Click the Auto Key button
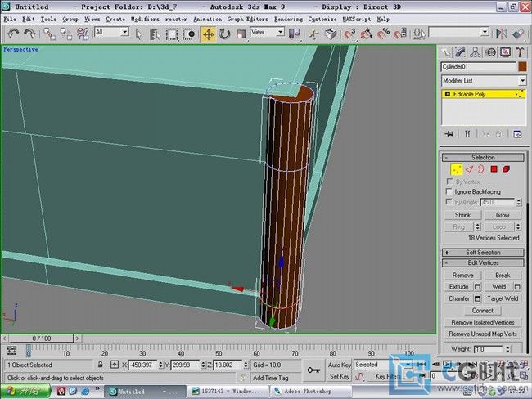 (340, 365)
